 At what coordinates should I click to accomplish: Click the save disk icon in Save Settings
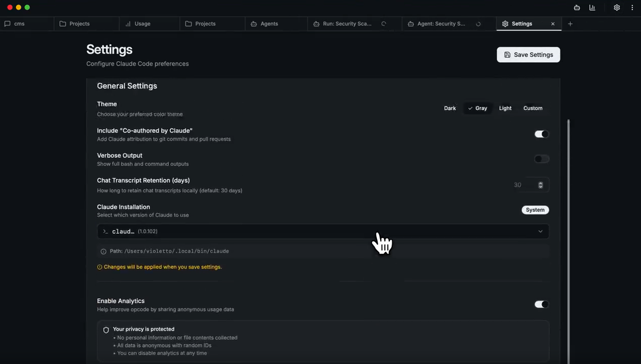coord(507,55)
